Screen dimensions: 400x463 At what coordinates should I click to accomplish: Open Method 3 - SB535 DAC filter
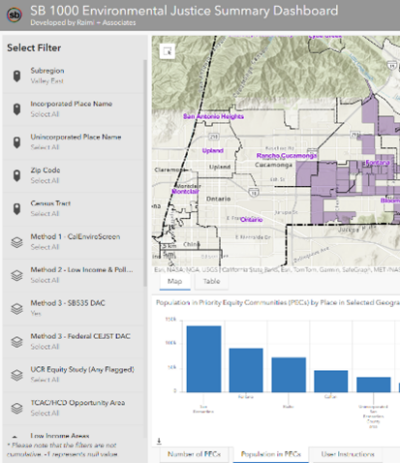click(73, 309)
